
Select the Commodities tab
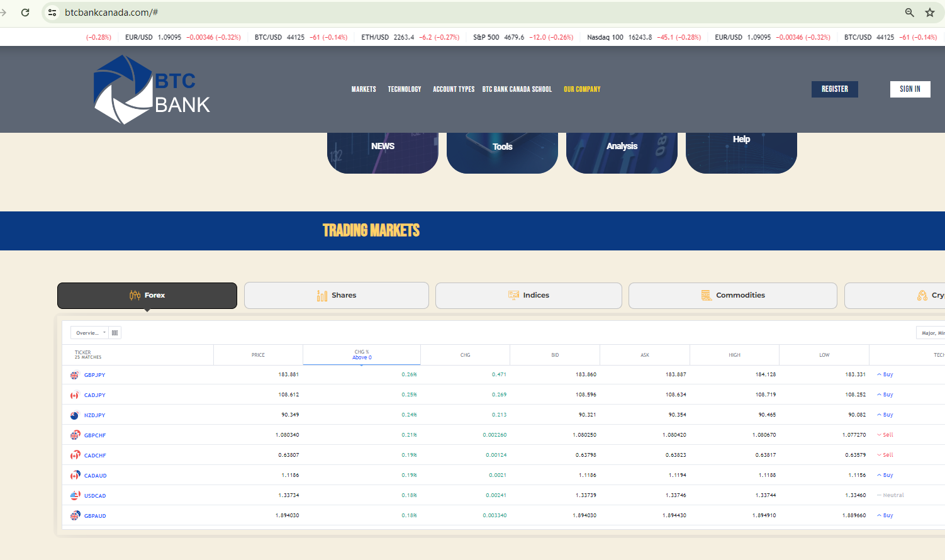[x=732, y=296]
